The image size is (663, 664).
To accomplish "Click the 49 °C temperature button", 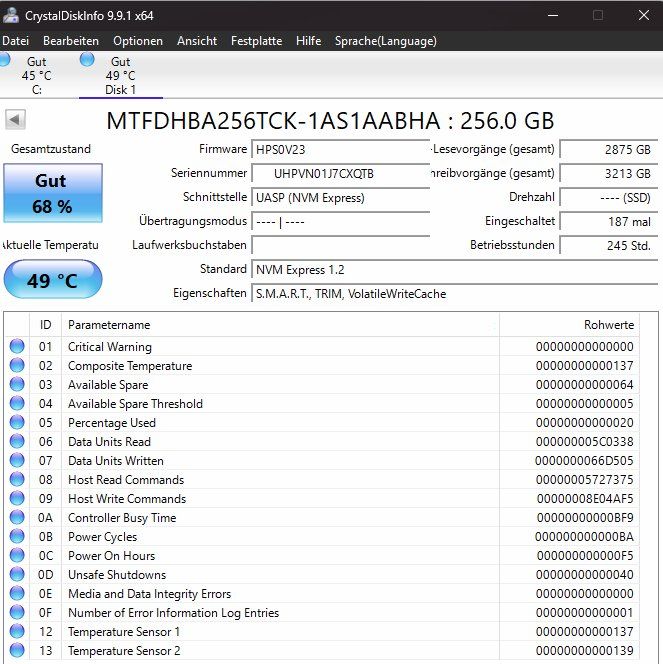I will point(53,279).
